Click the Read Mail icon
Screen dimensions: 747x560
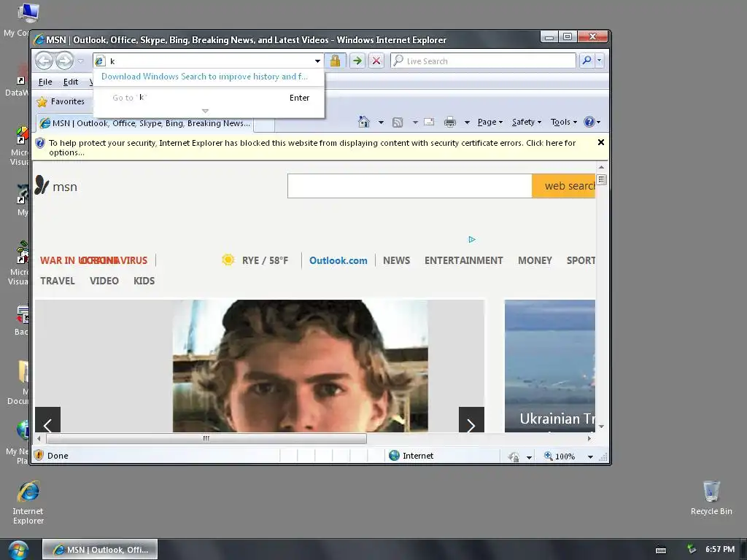coord(429,122)
